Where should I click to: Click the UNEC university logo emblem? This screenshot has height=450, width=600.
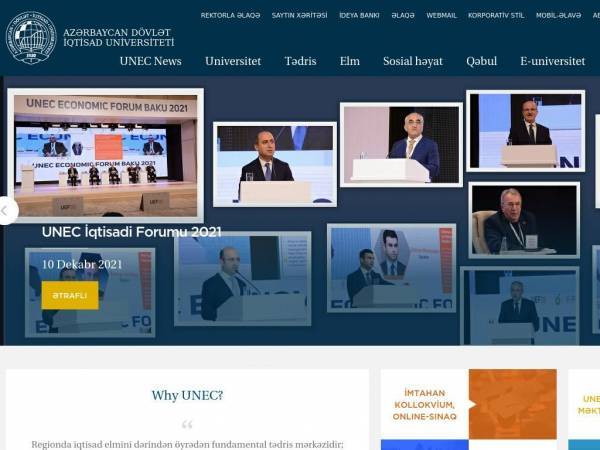31,37
